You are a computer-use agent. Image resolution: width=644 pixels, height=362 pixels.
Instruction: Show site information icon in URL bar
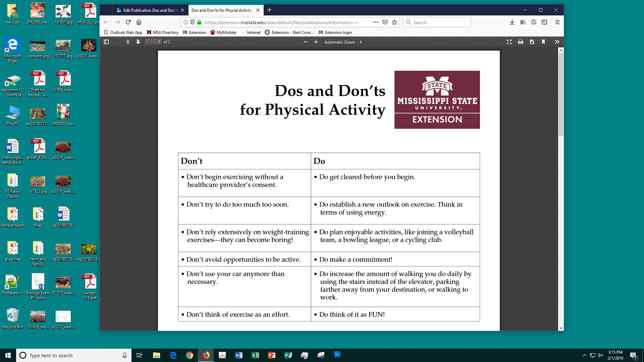pyautogui.click(x=186, y=22)
